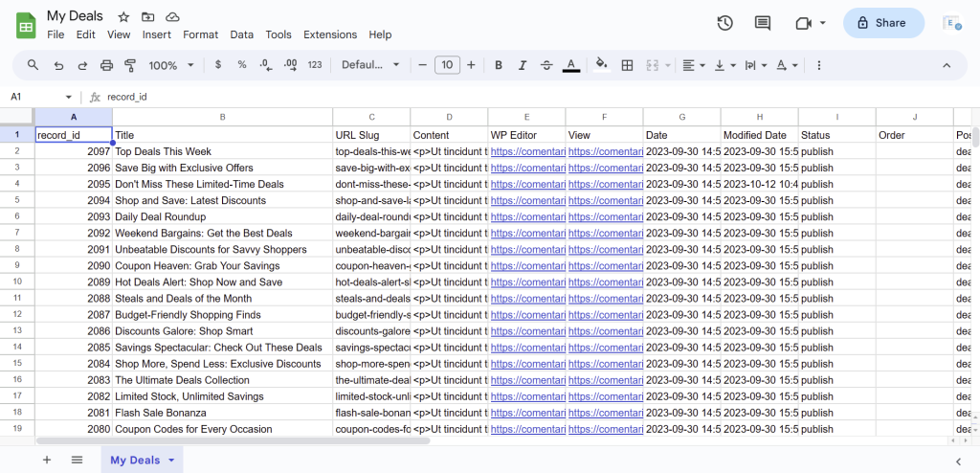Image resolution: width=980 pixels, height=473 pixels.
Task: Open the name box dropdown arrow
Action: click(x=69, y=97)
